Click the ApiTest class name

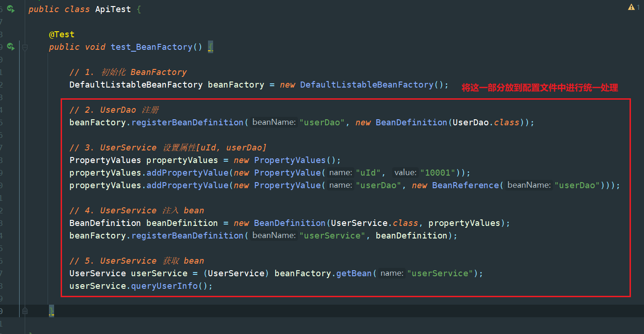113,9
